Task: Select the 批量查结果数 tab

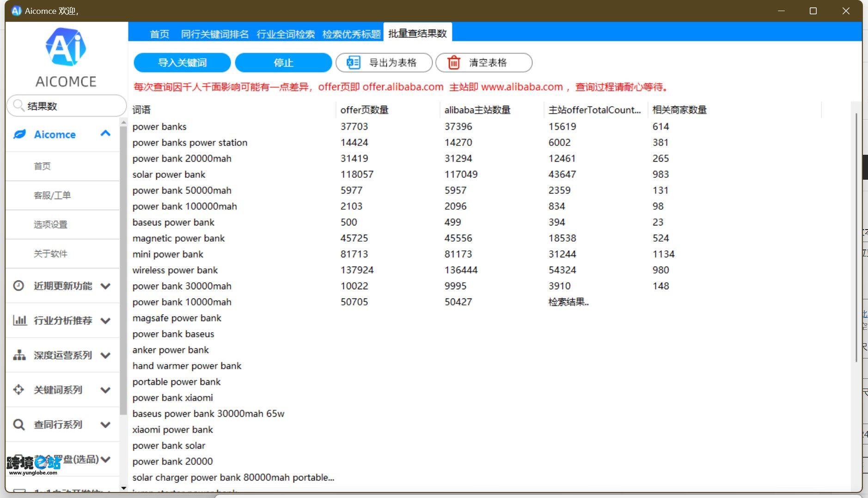Action: point(417,33)
